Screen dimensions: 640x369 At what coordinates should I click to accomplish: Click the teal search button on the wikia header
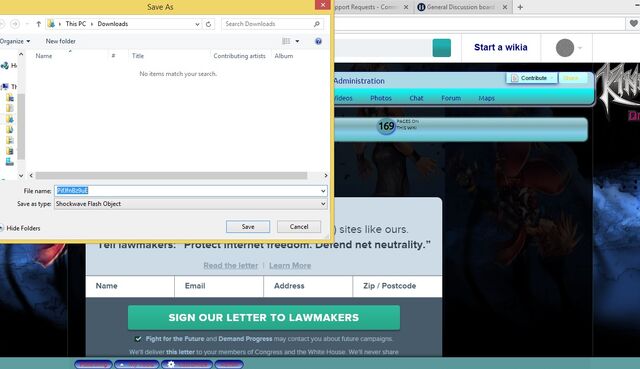(x=442, y=48)
